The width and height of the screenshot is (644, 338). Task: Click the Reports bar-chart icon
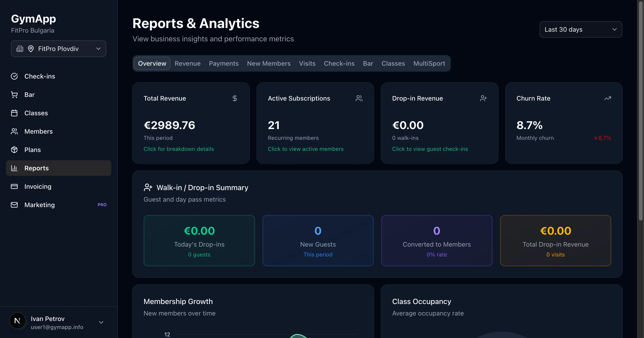[14, 168]
